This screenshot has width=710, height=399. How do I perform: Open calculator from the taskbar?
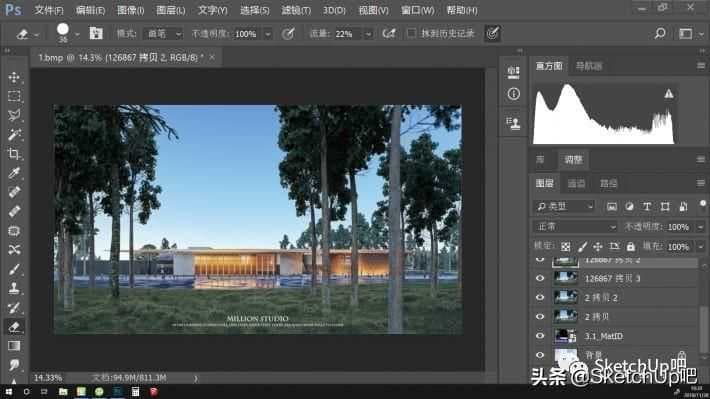[135, 392]
